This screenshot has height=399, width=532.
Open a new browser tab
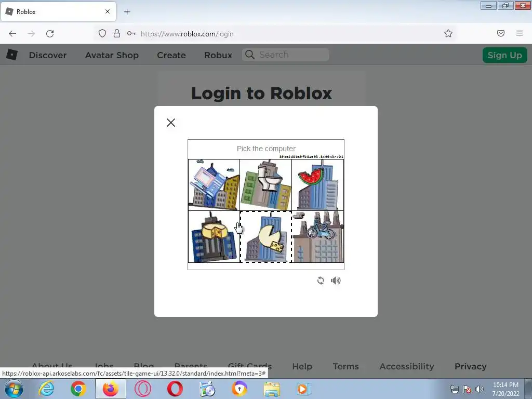click(x=127, y=12)
